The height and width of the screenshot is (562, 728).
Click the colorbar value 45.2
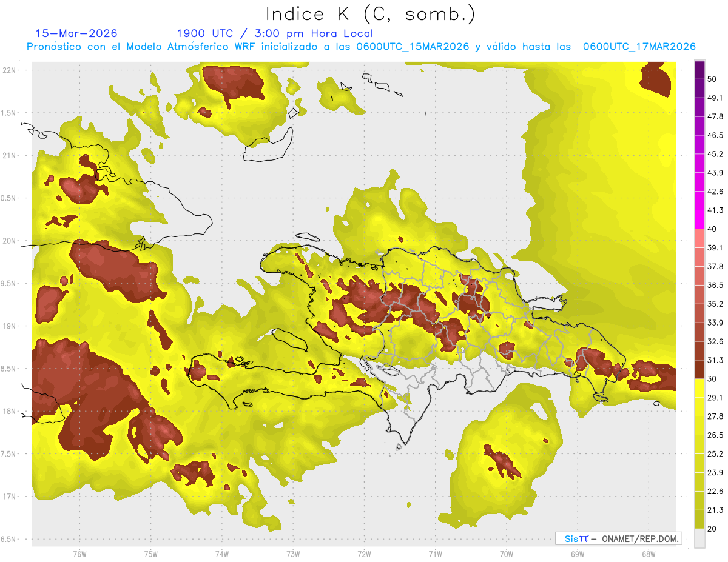tap(715, 154)
